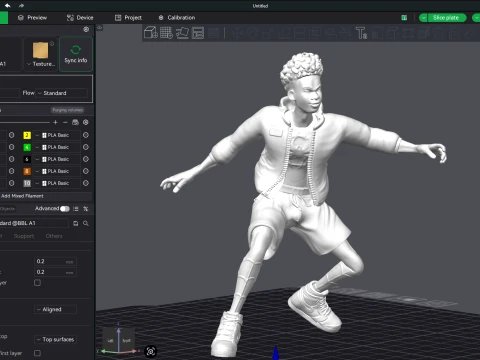Tick the First layer checkbox
Screen dimensions: 480x360
pos(37,353)
